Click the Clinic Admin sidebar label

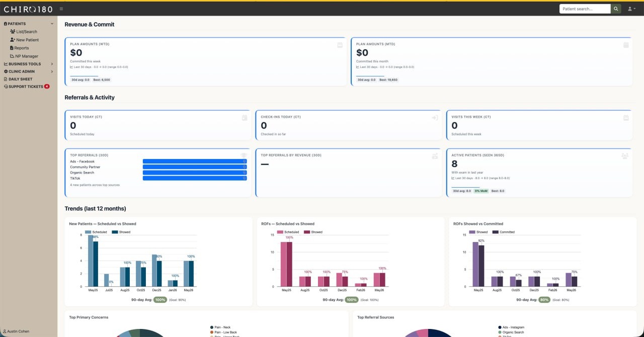tap(22, 71)
